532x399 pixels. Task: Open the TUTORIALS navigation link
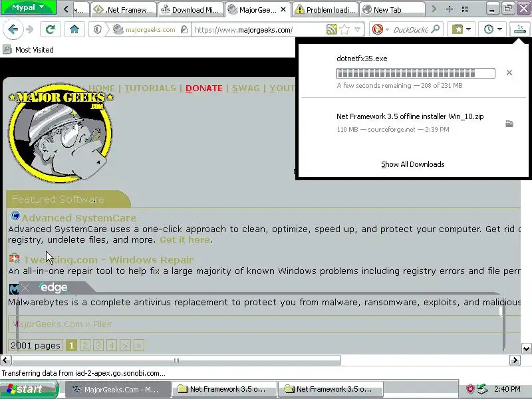click(150, 88)
